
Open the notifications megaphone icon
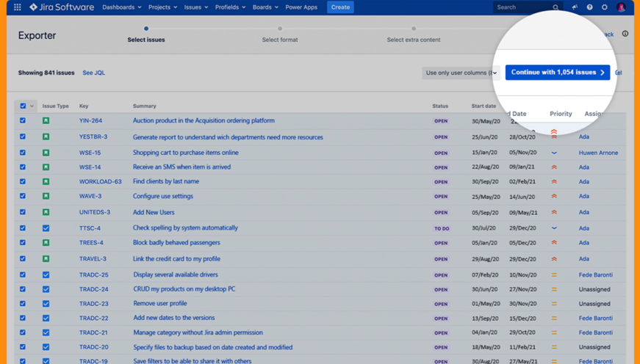575,7
